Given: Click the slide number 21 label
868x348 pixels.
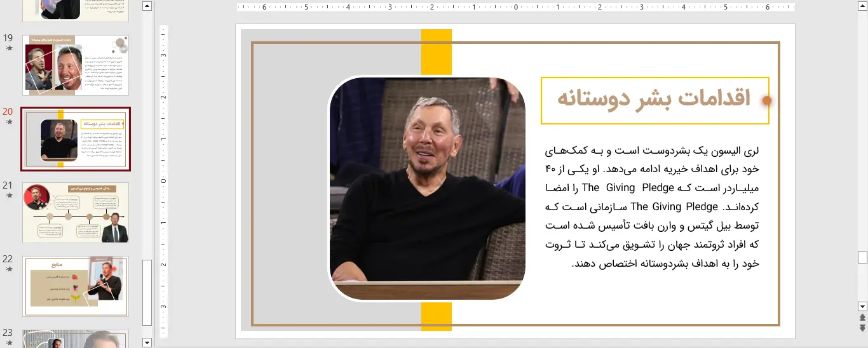Looking at the screenshot, I should click(x=8, y=185).
